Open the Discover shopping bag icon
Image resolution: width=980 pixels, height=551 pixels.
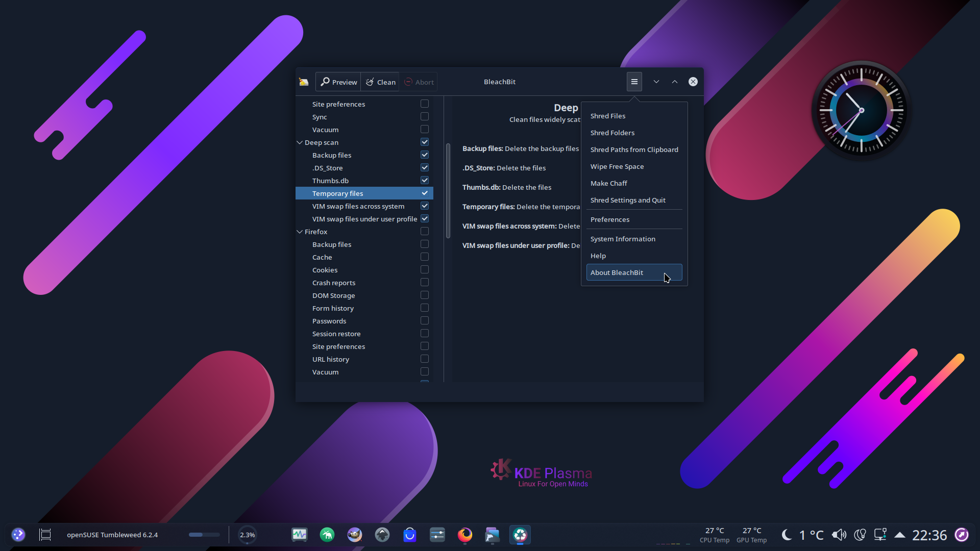(410, 535)
